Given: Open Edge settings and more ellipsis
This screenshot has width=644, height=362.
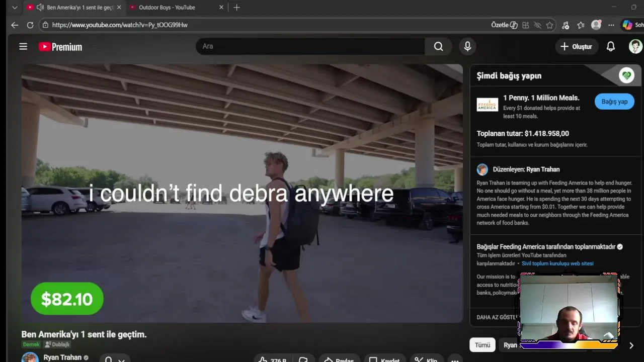Looking at the screenshot, I should click(611, 25).
